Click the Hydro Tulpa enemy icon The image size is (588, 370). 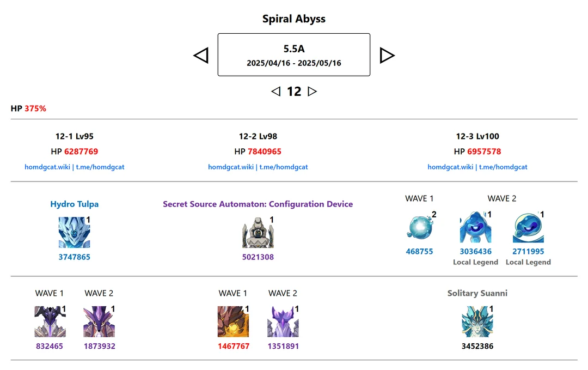[x=74, y=232]
